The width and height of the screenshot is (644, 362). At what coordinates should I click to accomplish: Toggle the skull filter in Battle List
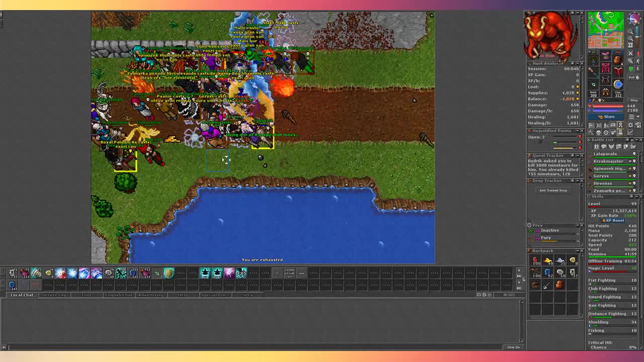pos(618,146)
